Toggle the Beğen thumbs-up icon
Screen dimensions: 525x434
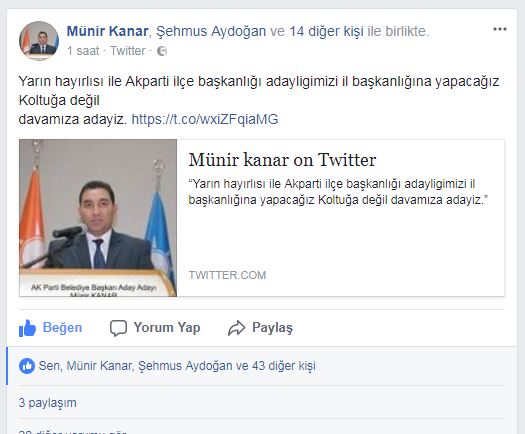point(27,328)
